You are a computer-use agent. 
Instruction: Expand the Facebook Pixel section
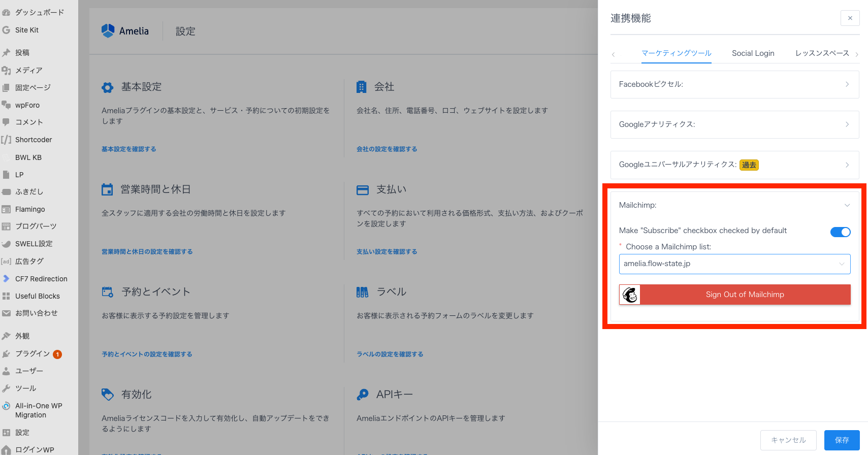tap(734, 84)
